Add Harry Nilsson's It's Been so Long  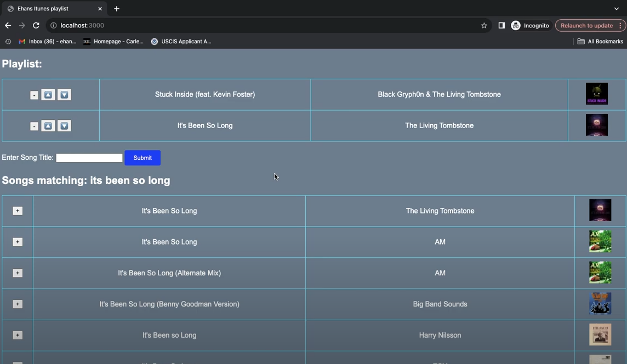point(18,336)
